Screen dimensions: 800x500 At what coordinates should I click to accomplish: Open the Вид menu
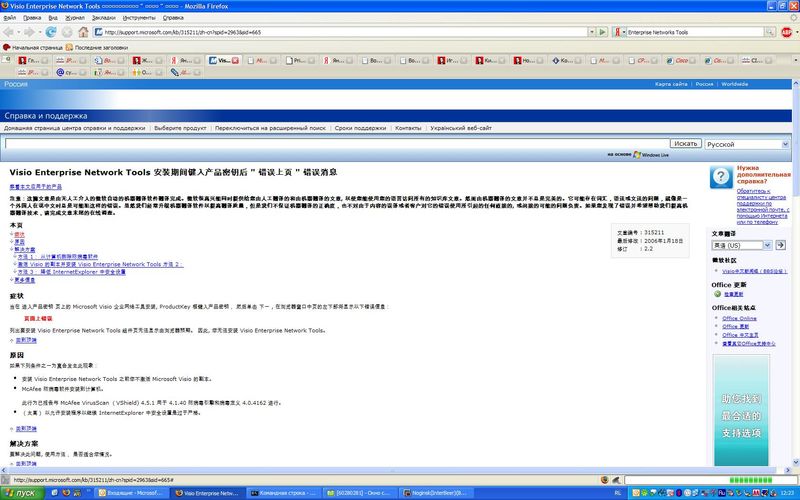click(53, 17)
